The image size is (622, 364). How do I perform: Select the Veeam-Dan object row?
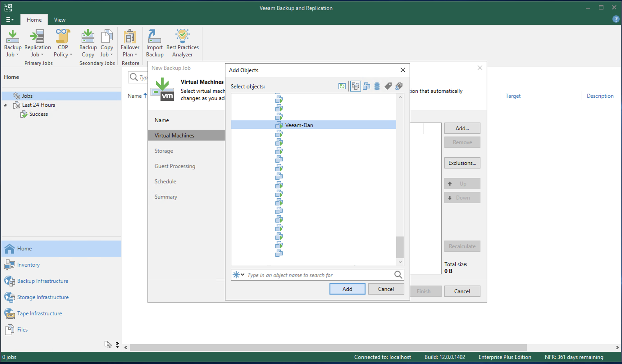(x=313, y=125)
